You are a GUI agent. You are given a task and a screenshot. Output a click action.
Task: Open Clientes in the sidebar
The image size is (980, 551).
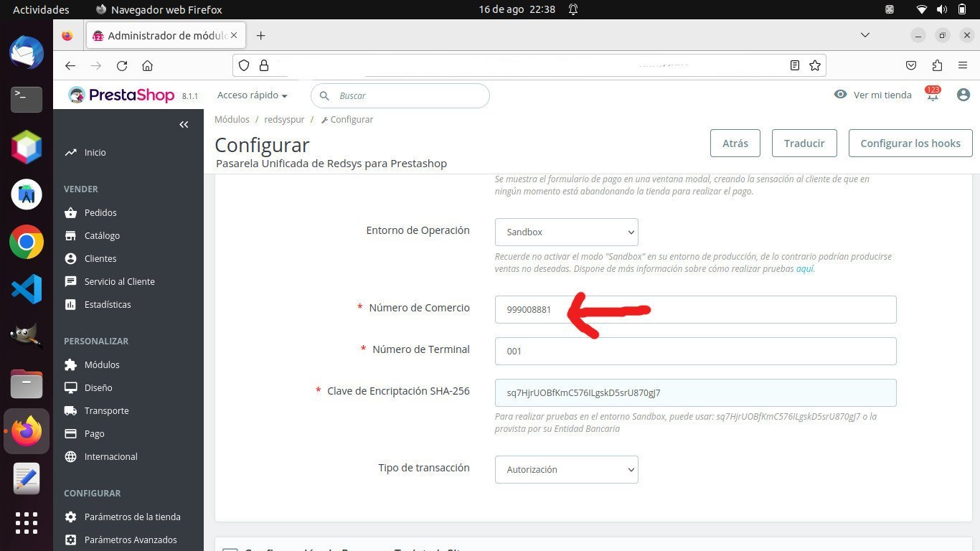click(x=100, y=258)
